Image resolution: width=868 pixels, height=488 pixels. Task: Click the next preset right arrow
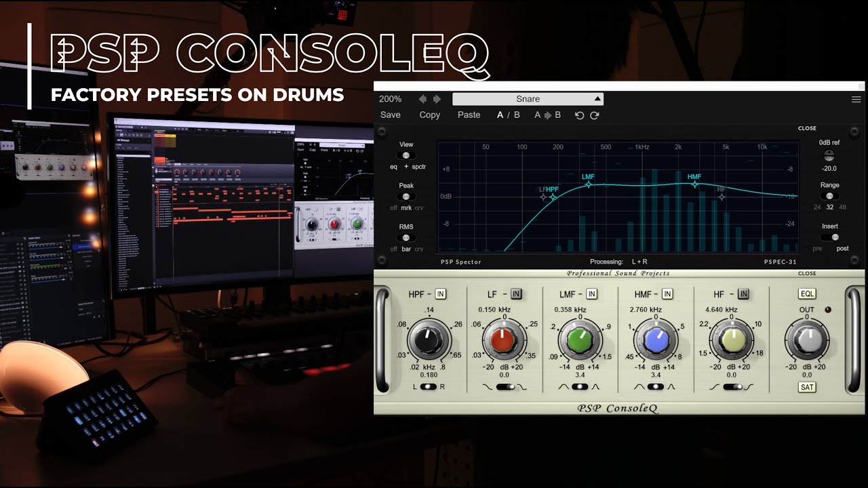437,99
